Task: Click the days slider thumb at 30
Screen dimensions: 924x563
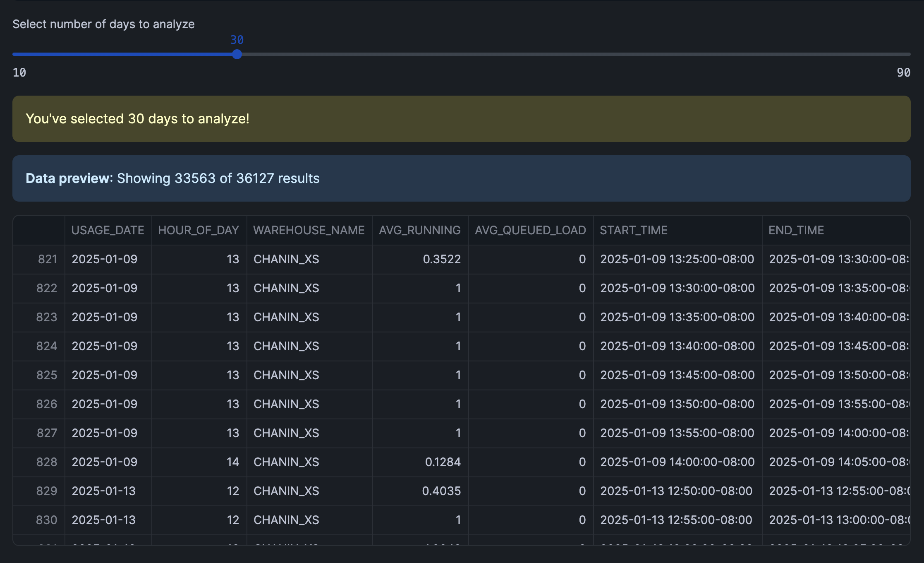Action: tap(237, 54)
